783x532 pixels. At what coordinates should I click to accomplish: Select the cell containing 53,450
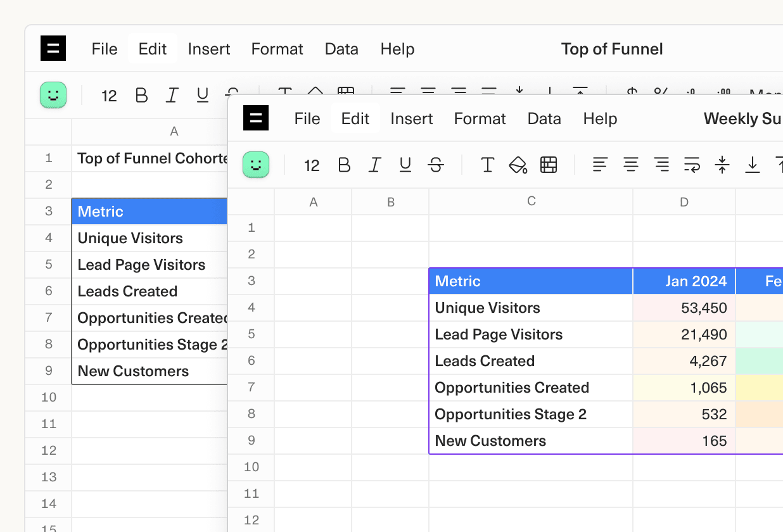[684, 308]
